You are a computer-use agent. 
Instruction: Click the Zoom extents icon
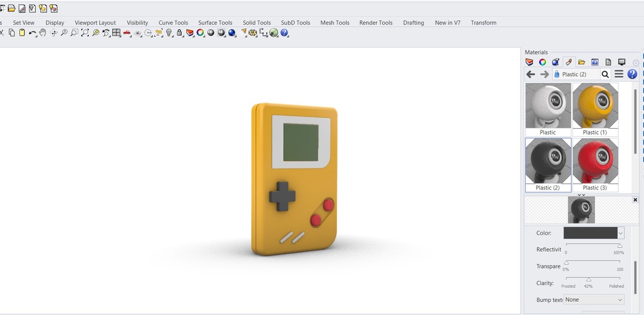tap(85, 33)
